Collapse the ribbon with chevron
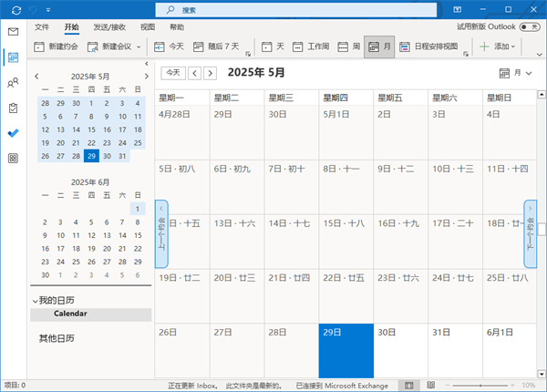 coord(540,55)
